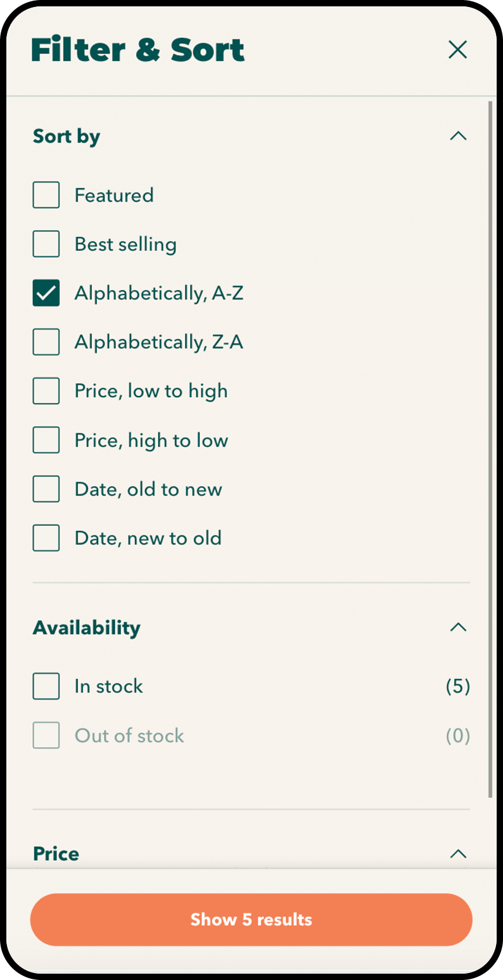This screenshot has width=503, height=980.
Task: Check Date, new to old option
Action: (x=46, y=538)
